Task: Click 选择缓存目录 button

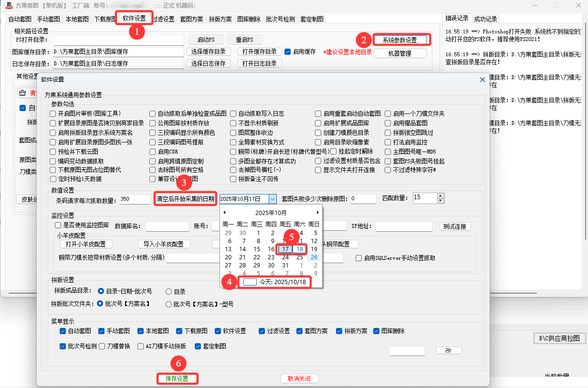Action: (208, 51)
